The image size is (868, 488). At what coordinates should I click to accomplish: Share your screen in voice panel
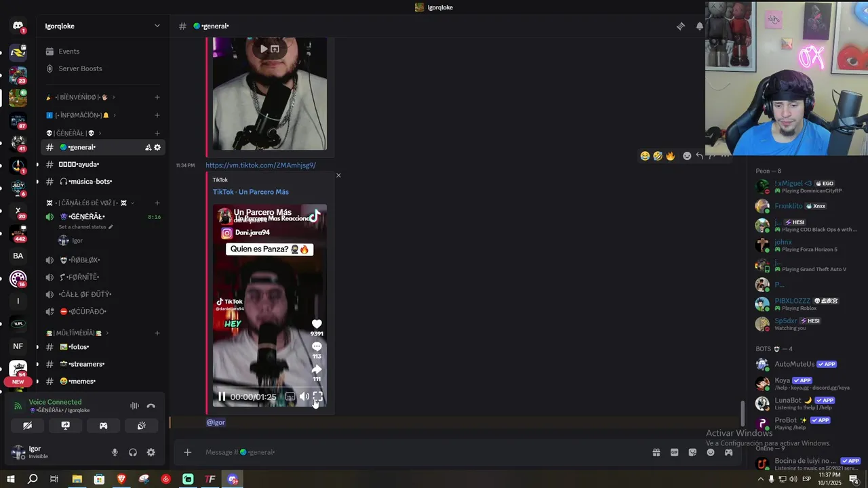pyautogui.click(x=66, y=426)
